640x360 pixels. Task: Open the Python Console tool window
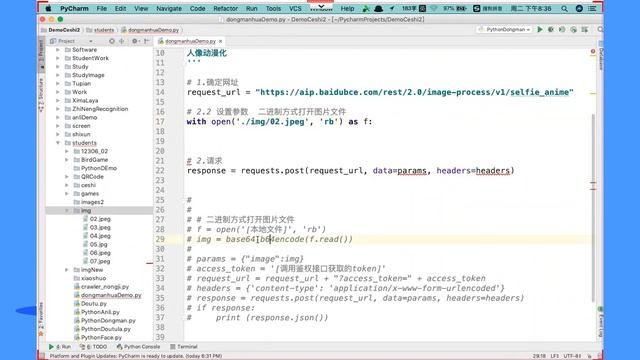click(x=138, y=347)
